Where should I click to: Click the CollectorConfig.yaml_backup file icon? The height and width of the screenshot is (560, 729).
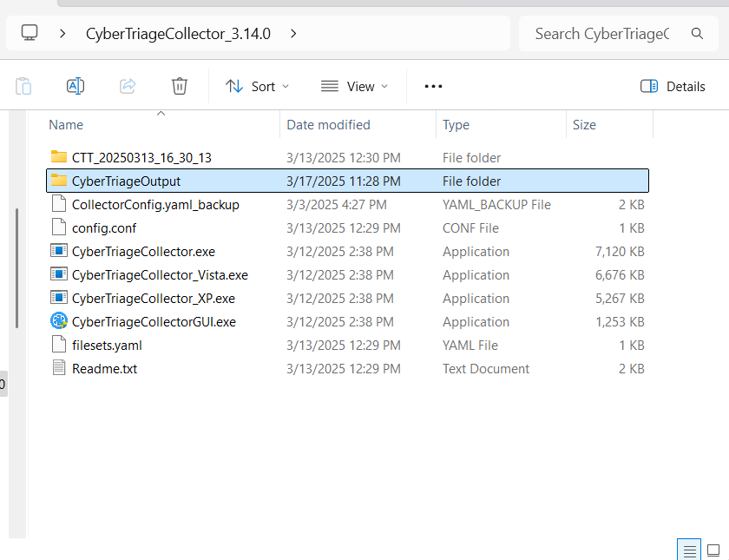tap(59, 204)
